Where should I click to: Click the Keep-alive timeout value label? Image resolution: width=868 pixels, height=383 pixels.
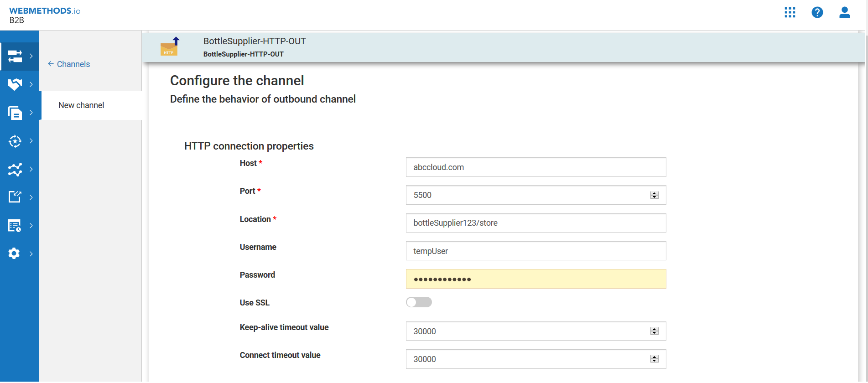(x=284, y=327)
